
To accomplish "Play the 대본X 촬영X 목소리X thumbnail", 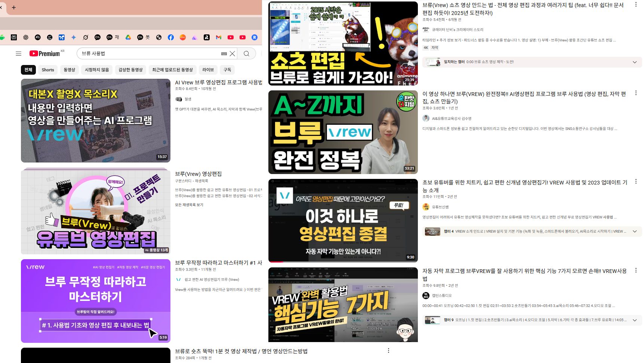I will [x=96, y=121].
